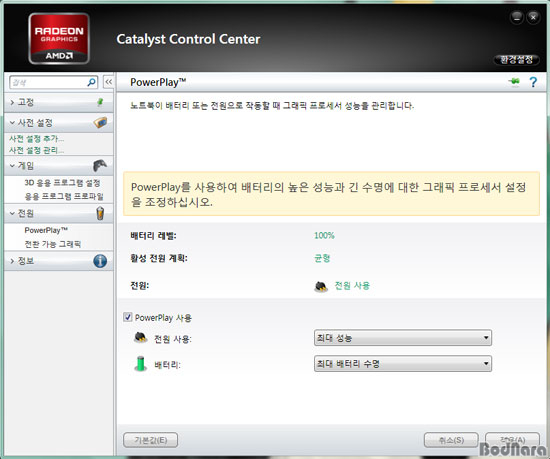Screen dimensions: 550x459
Task: Click the green 전원 사용 status text
Action: click(x=352, y=285)
